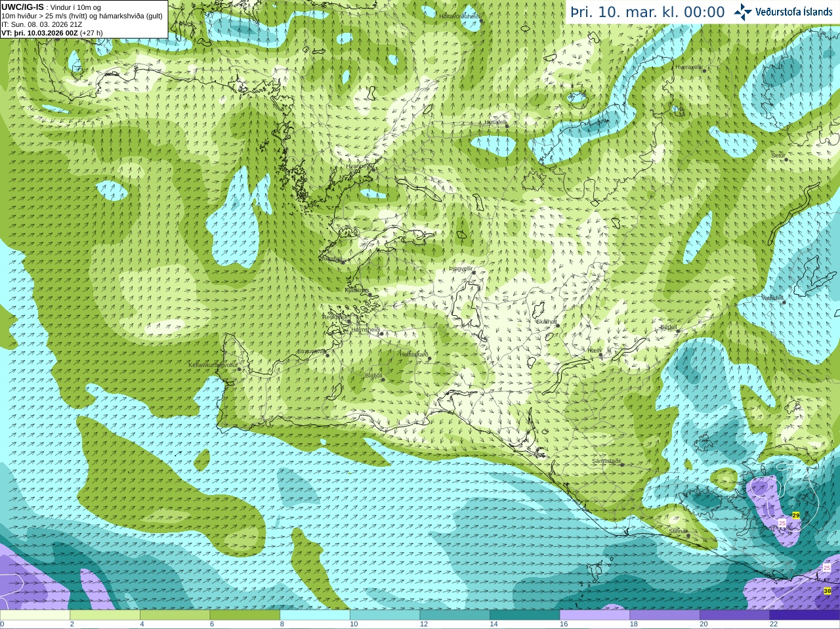Select the Hellisskarð station label
This screenshot has height=629, width=840.
click(414, 355)
